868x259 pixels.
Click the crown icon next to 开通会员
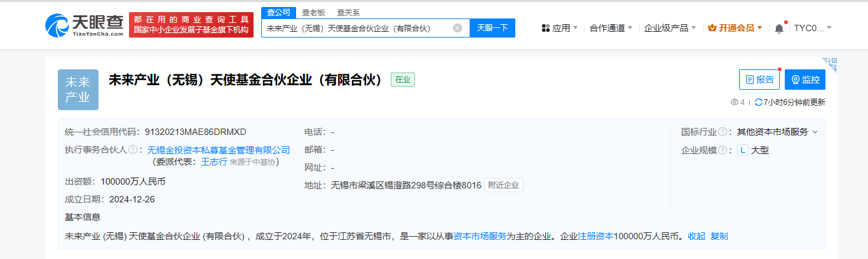tap(712, 28)
